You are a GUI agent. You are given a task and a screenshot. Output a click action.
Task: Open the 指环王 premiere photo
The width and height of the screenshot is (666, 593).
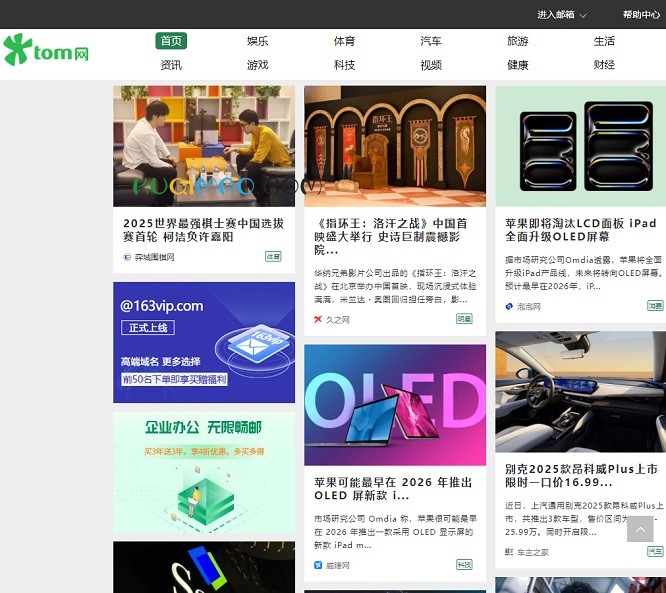tap(395, 146)
